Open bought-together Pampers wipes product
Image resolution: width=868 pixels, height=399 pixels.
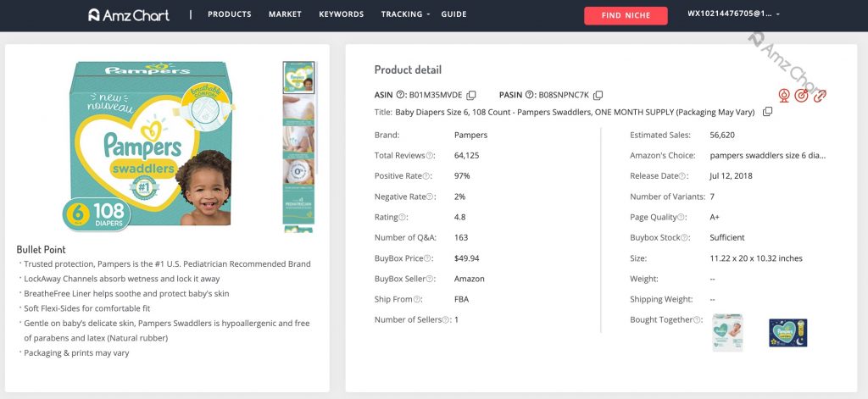[x=727, y=333]
